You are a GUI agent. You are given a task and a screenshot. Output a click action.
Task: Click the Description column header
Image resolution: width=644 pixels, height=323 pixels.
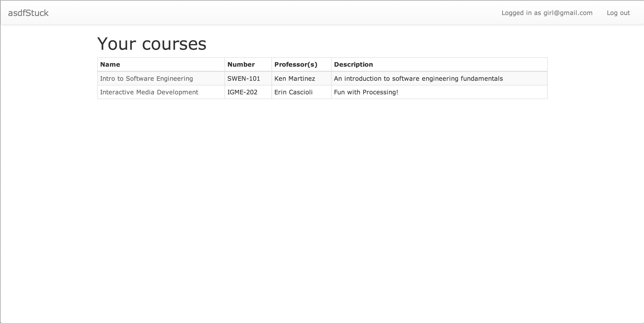353,65
